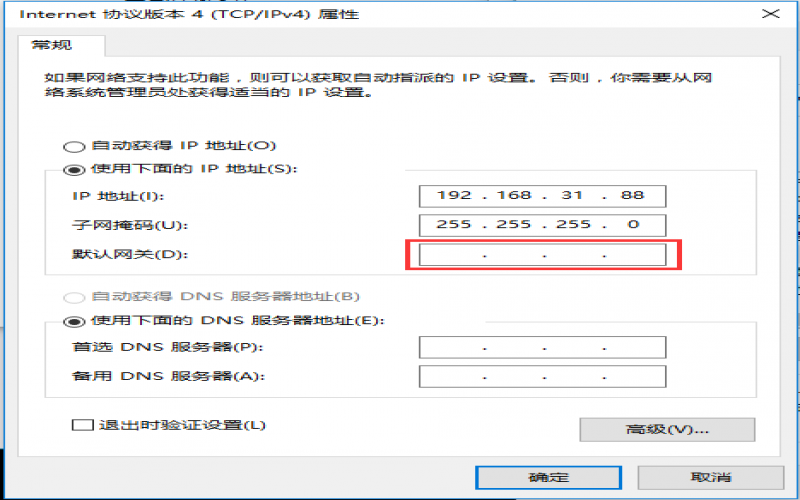
Task: Focus the empty 默认网关 address field
Action: [542, 255]
